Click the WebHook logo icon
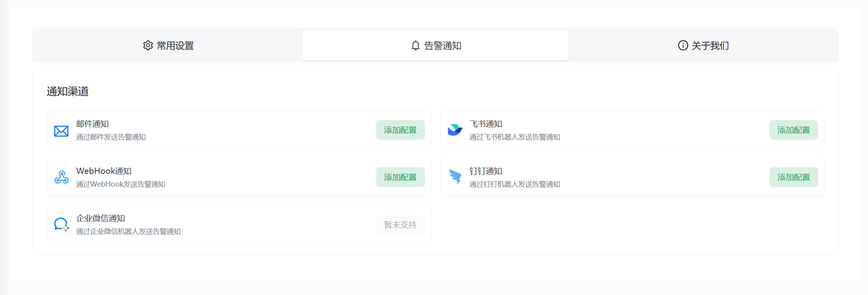The image size is (868, 295). [61, 177]
